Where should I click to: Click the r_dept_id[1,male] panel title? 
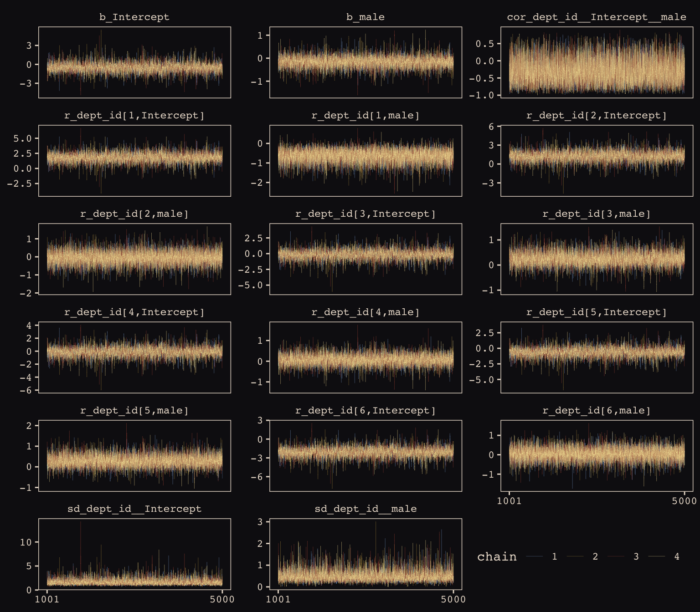(x=365, y=116)
